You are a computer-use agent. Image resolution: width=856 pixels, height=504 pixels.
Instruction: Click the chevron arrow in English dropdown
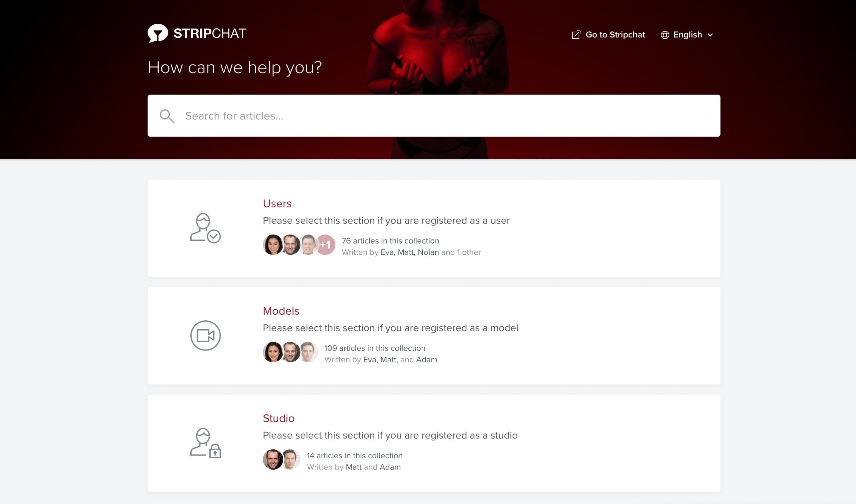coord(711,35)
